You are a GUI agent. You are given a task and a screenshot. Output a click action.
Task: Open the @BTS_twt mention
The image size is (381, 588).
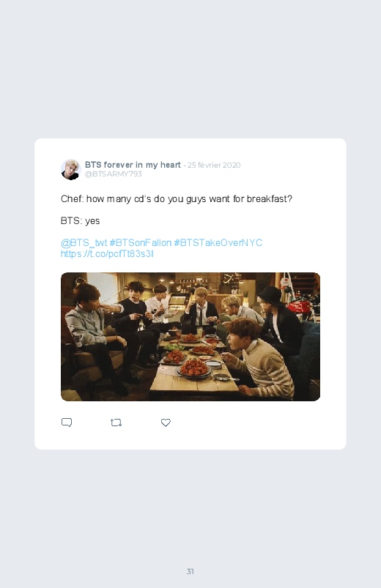(x=84, y=243)
